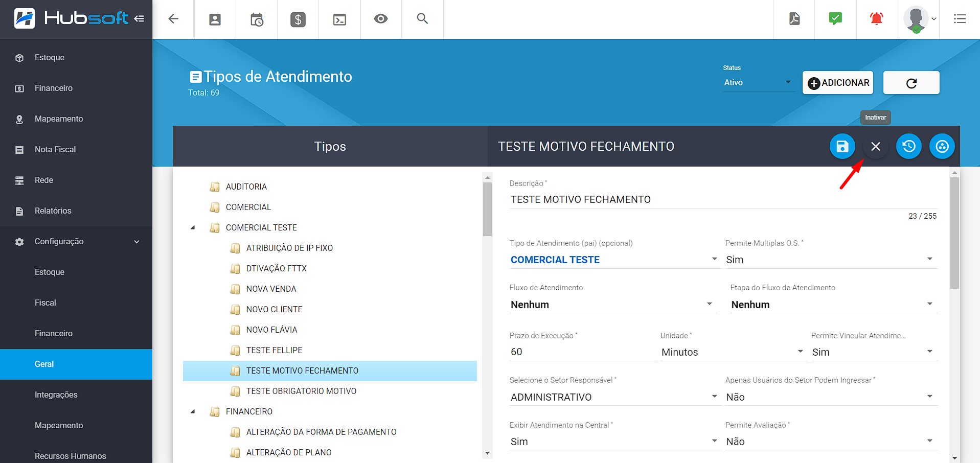Open the customer profile icon in toolbar
980x463 pixels.
tap(215, 19)
